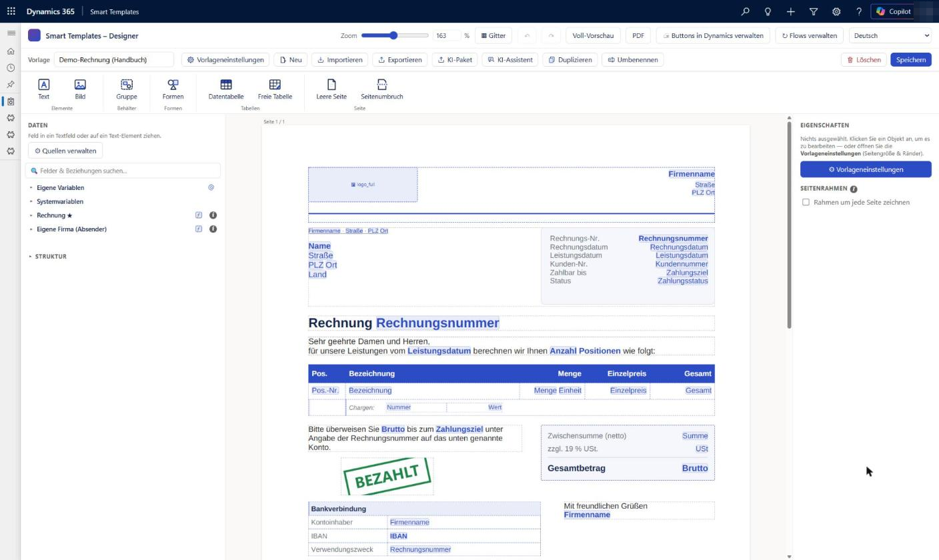Click info icon next to Rechnung
The height and width of the screenshot is (560, 939).
click(x=213, y=215)
